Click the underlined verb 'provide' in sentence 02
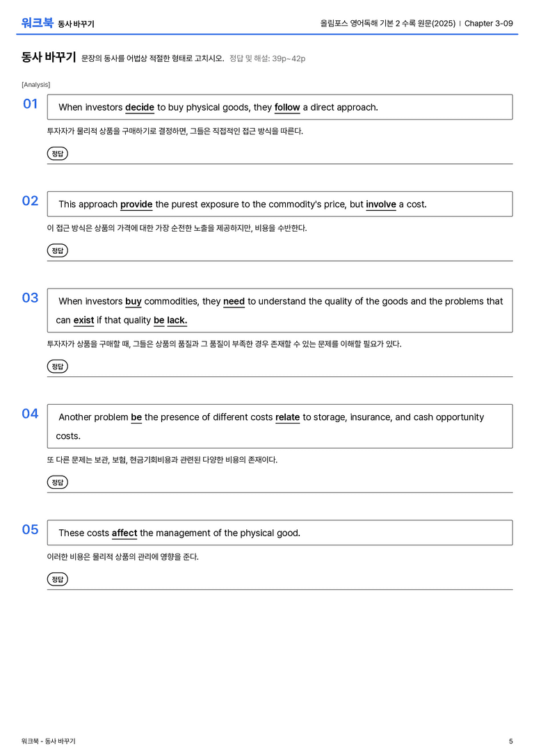Viewport: 534px width, 756px height. (x=136, y=204)
